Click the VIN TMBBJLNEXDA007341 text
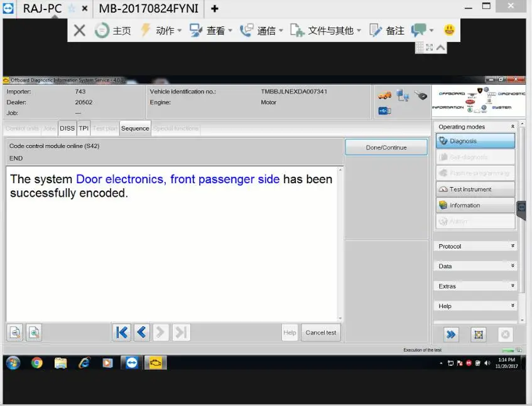532x406 pixels. pyautogui.click(x=294, y=92)
